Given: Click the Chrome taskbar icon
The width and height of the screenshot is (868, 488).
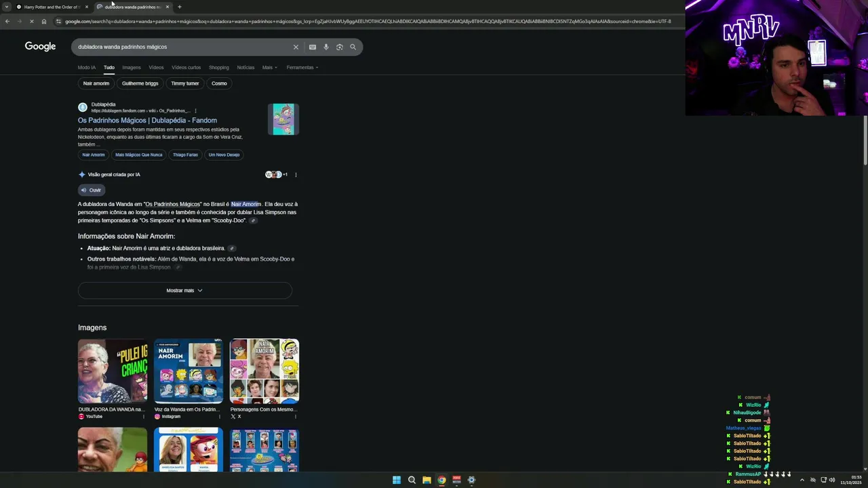Looking at the screenshot, I should tap(441, 480).
